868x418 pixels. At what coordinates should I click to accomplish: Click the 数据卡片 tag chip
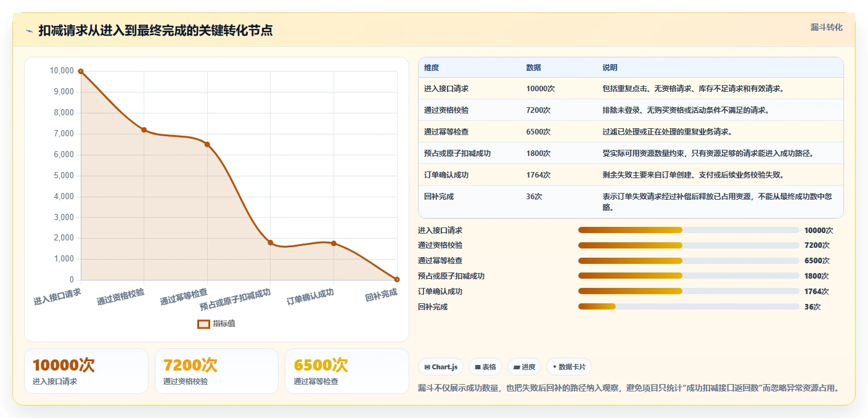tap(568, 367)
